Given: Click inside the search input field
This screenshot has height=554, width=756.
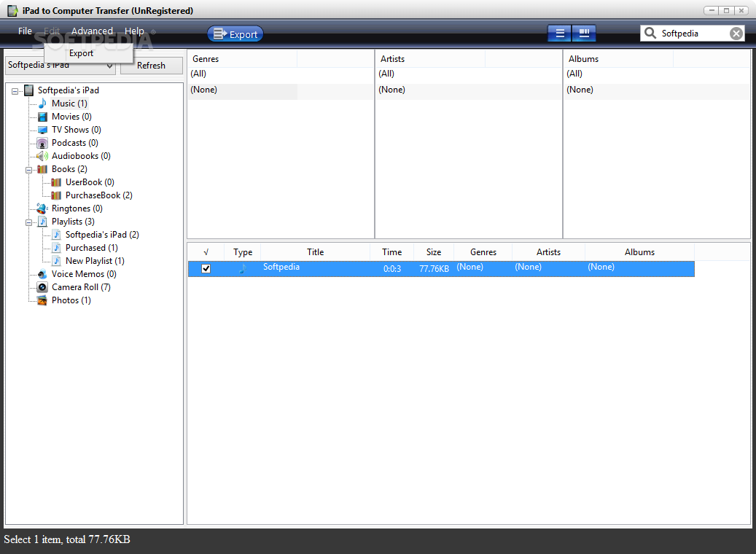Looking at the screenshot, I should [x=693, y=34].
